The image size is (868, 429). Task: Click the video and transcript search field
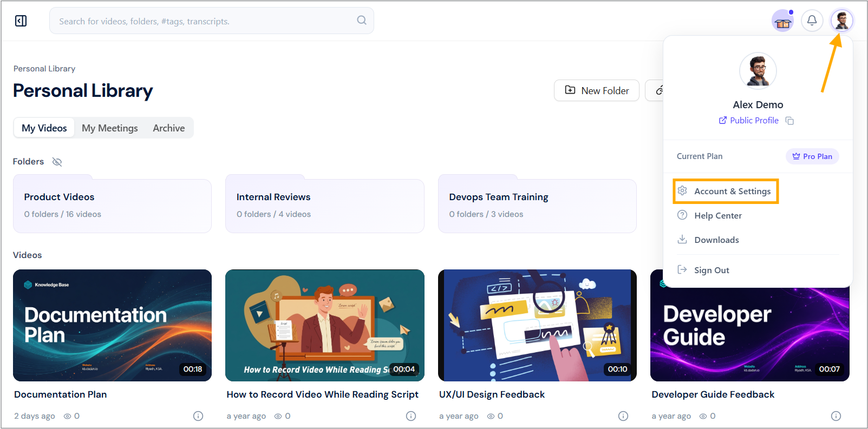click(211, 21)
